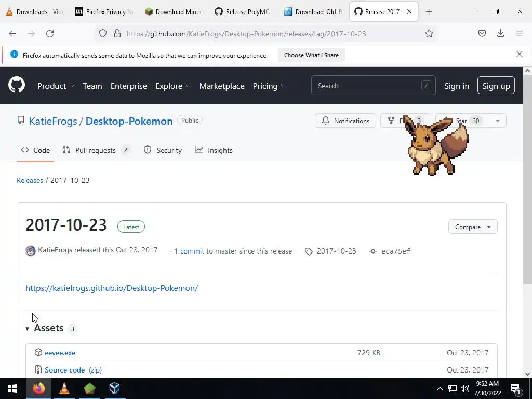
Task: Switch to Download Minecraft browser tab
Action: (175, 11)
